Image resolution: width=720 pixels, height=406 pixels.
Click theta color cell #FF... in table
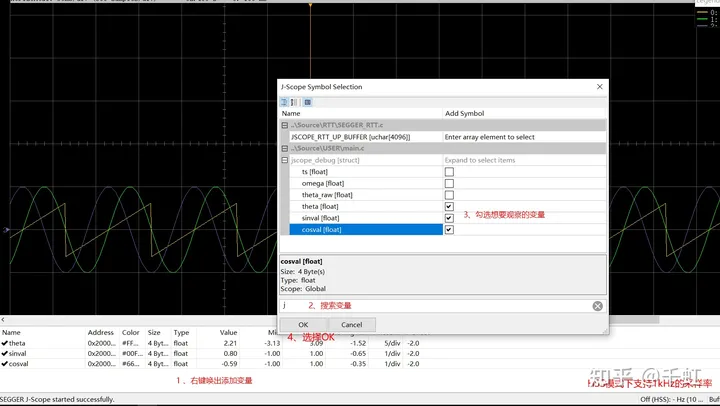click(x=132, y=343)
